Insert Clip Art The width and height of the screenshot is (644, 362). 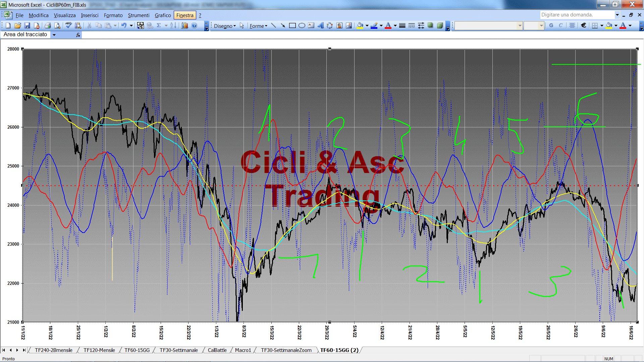pos(339,25)
